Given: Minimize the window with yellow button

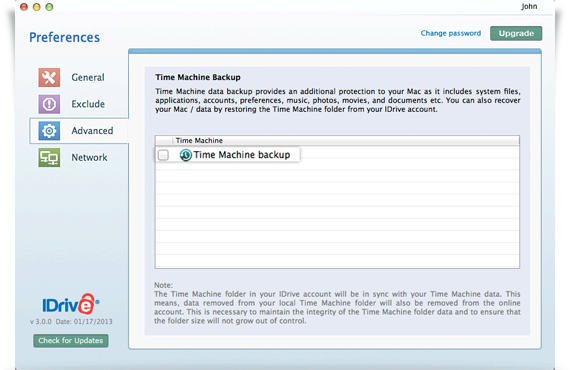Looking at the screenshot, I should coord(37,7).
